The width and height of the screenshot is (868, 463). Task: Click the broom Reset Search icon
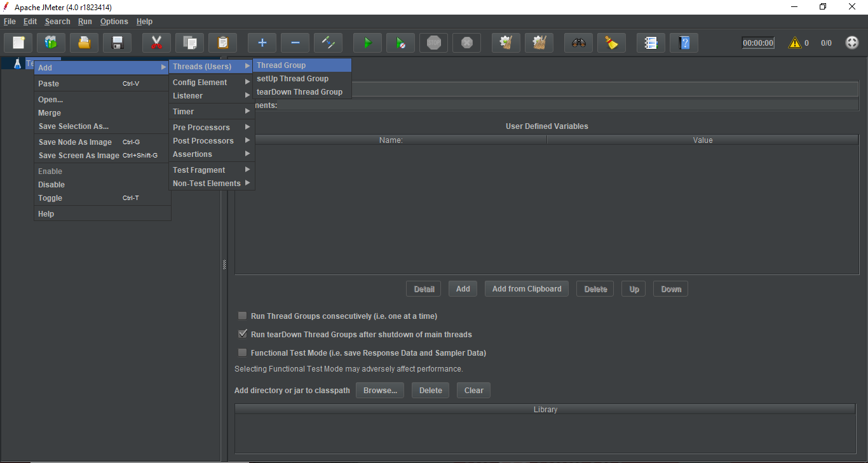611,43
